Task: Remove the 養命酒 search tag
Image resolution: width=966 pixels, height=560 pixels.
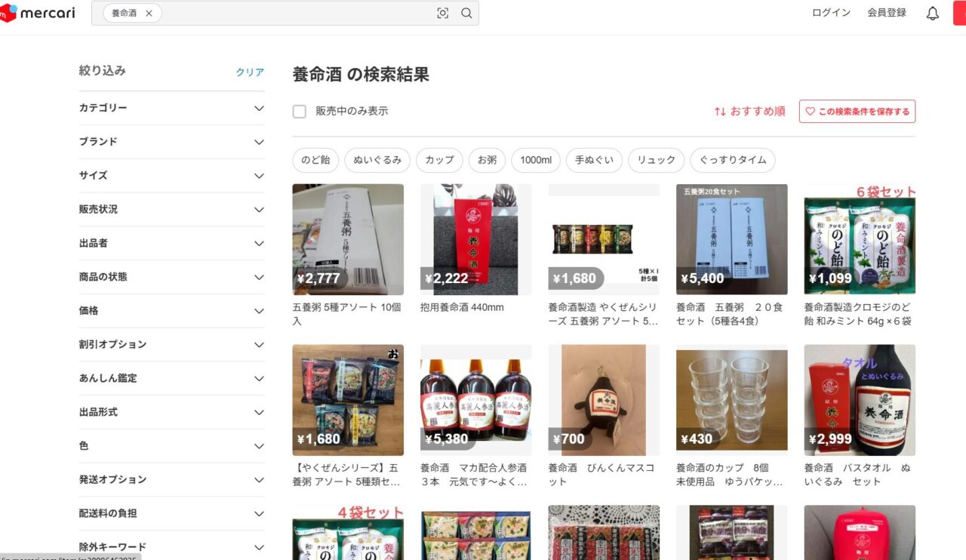Action: (149, 13)
